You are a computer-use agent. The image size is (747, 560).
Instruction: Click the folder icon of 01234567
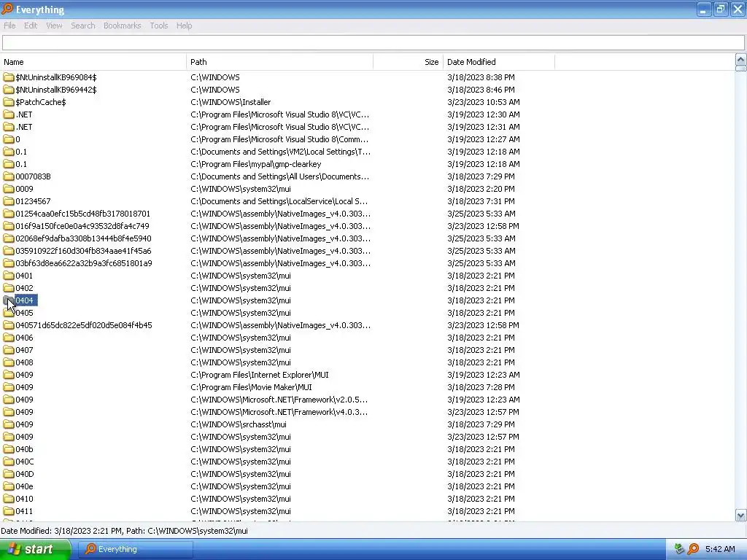pos(9,201)
